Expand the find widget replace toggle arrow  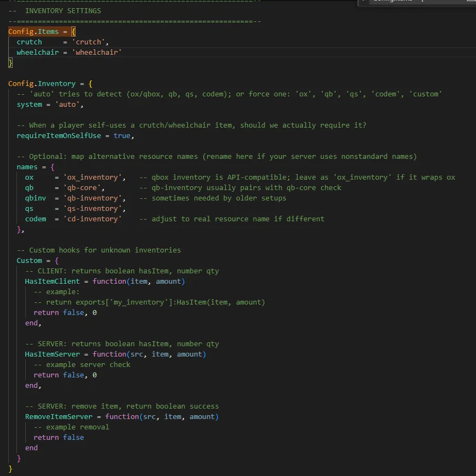(364, 2)
